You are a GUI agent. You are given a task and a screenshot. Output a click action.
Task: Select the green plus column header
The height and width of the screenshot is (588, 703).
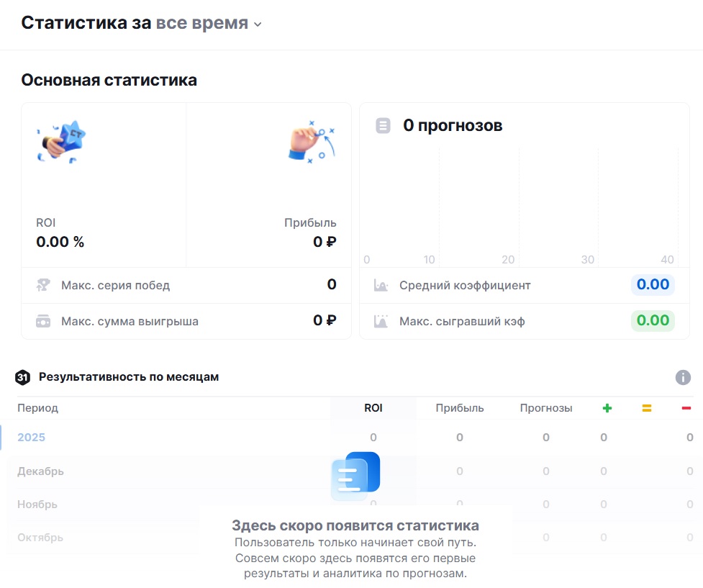pyautogui.click(x=607, y=408)
